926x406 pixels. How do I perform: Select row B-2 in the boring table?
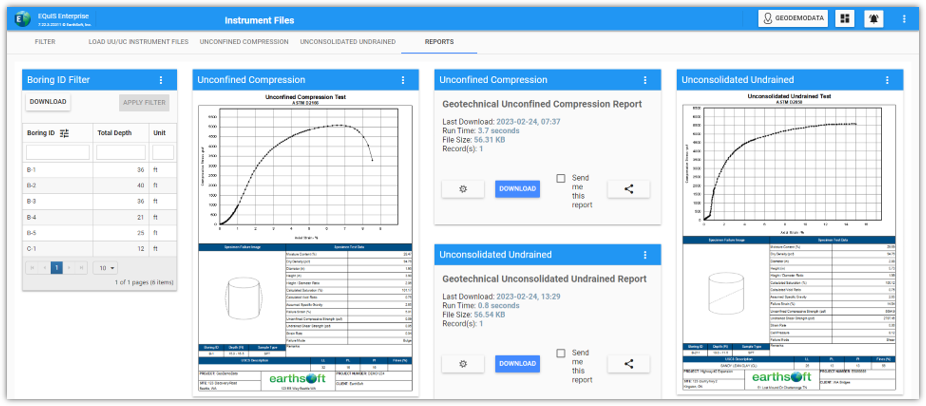[x=99, y=186]
